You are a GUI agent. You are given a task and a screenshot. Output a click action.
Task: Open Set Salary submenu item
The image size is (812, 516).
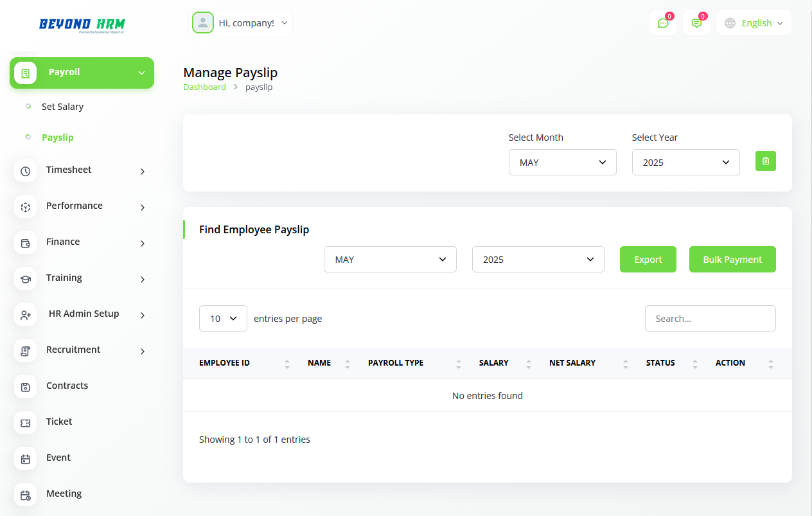pos(62,107)
